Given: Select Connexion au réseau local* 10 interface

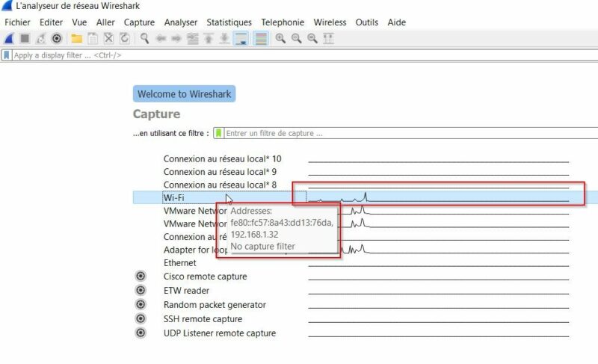Looking at the screenshot, I should 222,159.
